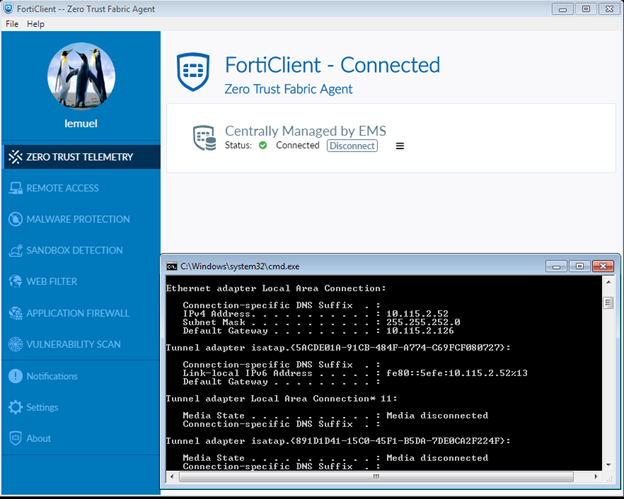This screenshot has height=499, width=624.
Task: Maximize the cmd.exe window
Action: 580,266
